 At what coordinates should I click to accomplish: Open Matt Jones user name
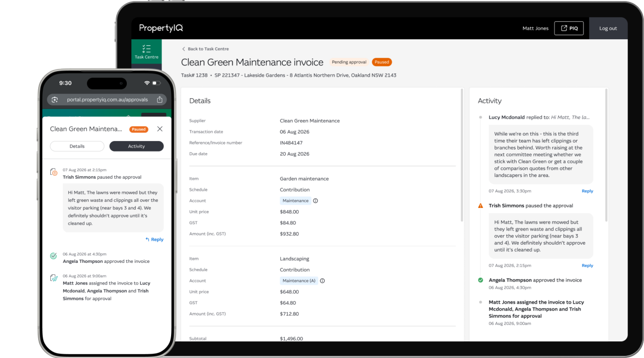coord(535,28)
